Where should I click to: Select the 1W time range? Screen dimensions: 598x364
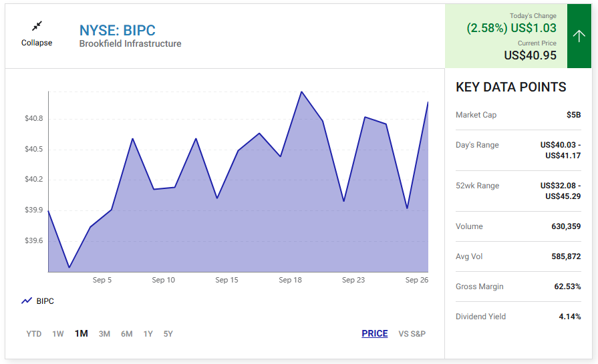tap(58, 334)
